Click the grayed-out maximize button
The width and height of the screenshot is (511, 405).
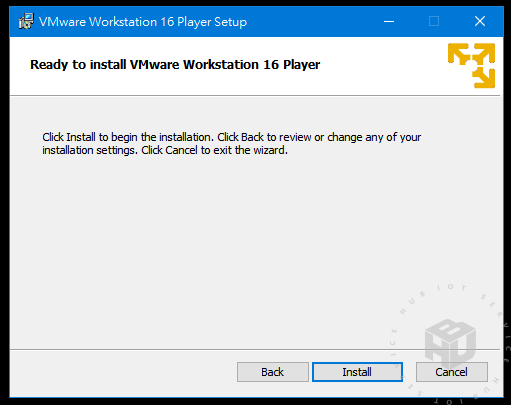434,22
